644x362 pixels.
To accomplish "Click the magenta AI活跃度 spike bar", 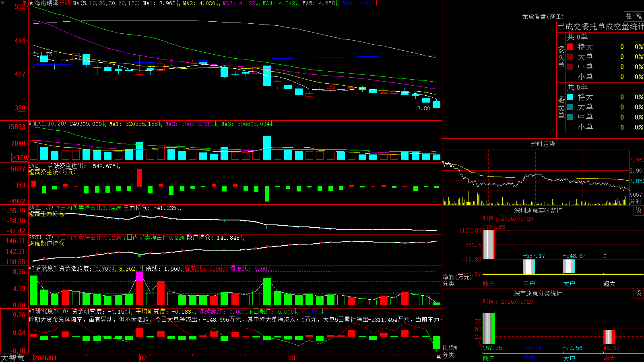I will [x=140, y=276].
